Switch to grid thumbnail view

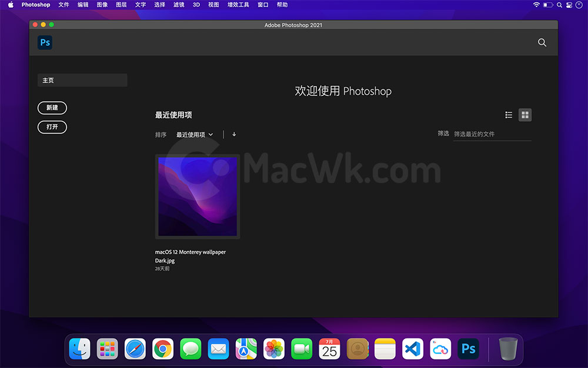click(525, 115)
